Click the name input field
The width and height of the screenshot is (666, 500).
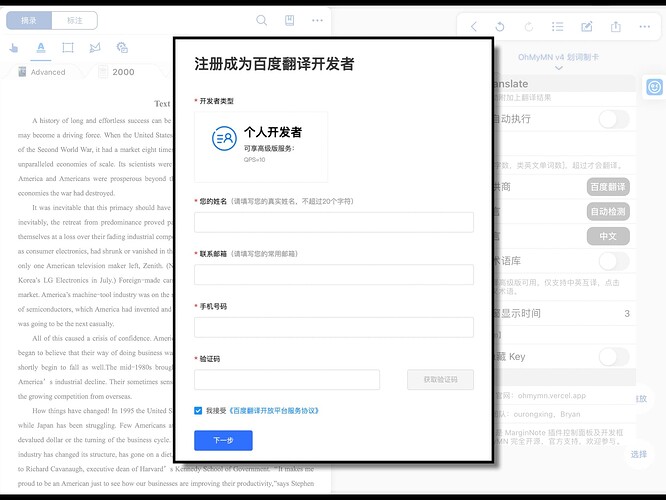coord(334,222)
